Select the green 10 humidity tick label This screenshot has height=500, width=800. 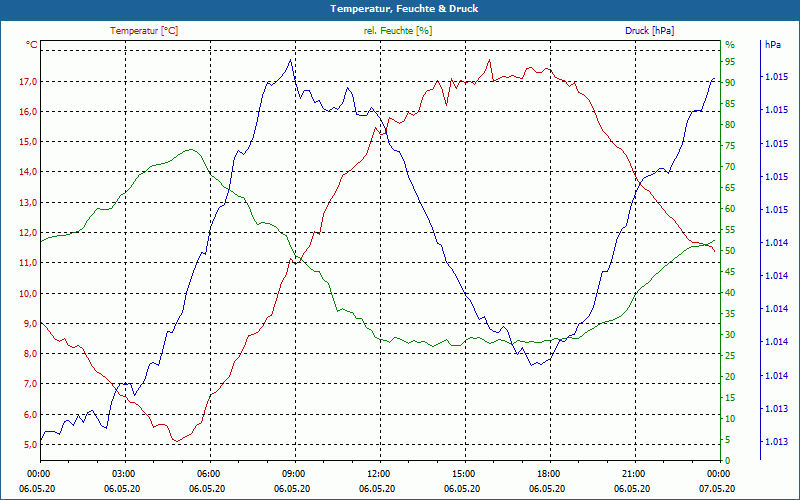[730, 418]
